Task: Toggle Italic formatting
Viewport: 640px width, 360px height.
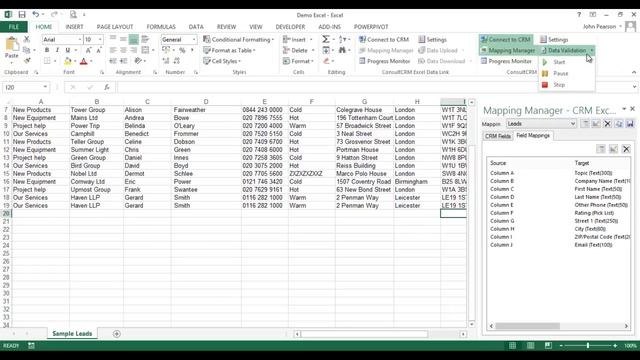Action: click(57, 50)
